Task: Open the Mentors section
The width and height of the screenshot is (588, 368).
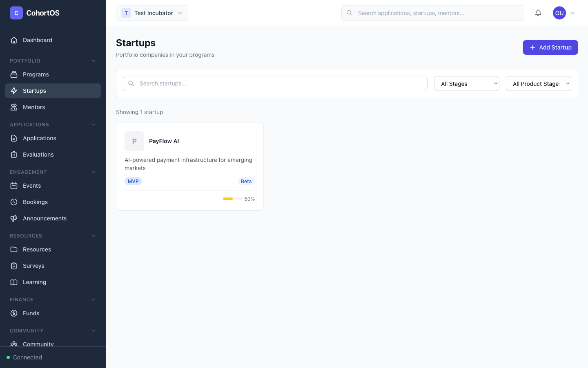Action: coord(33,107)
